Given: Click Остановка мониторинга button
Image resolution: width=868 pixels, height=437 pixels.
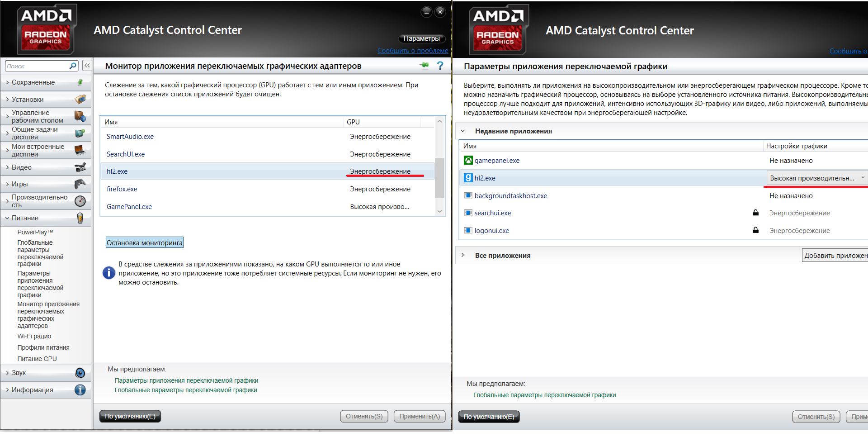Looking at the screenshot, I should (145, 242).
